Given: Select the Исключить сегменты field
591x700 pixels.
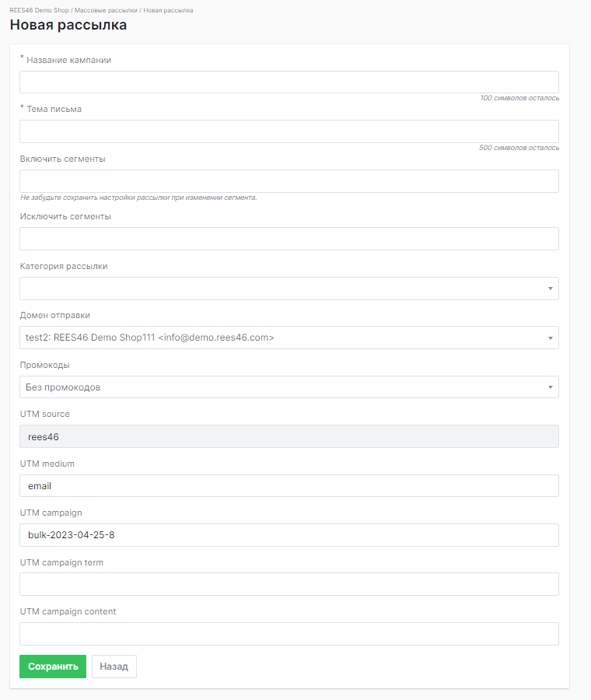Looking at the screenshot, I should click(x=289, y=239).
